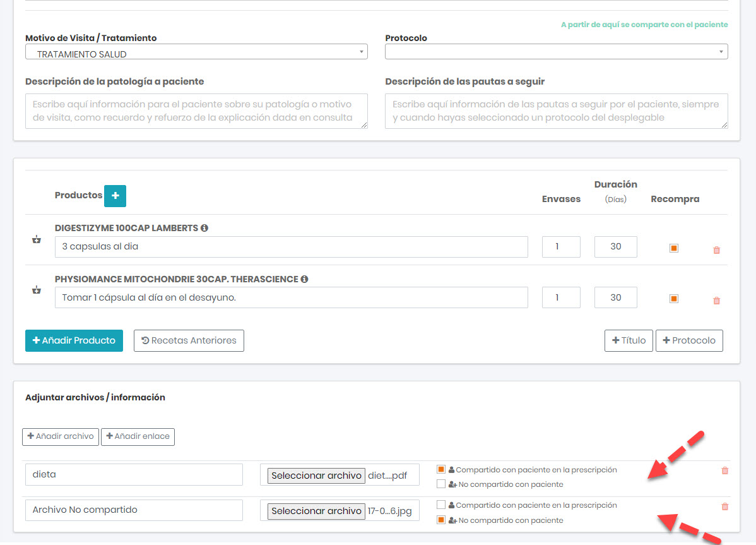Screen dimensions: 756x545
Task: Click the Añadir Producto button
Action: tap(74, 340)
